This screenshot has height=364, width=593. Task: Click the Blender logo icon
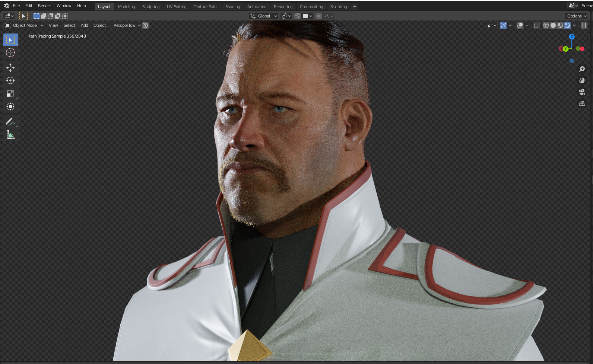6,6
